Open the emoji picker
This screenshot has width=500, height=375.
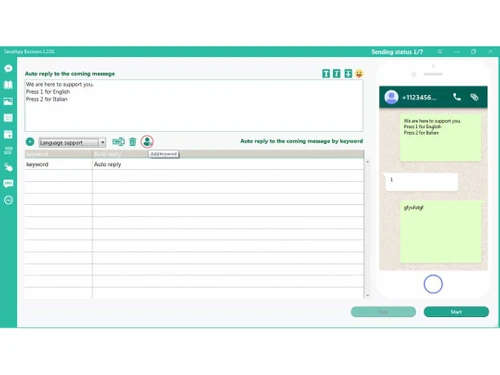click(359, 73)
